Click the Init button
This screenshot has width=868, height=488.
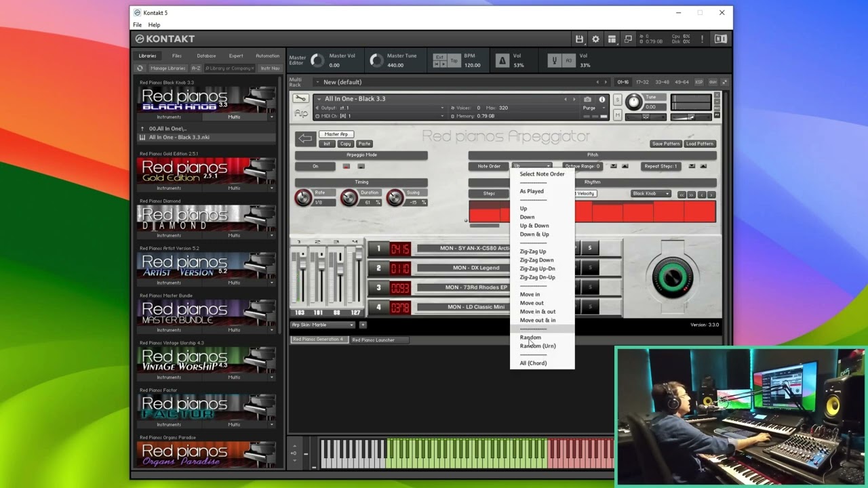coord(327,144)
